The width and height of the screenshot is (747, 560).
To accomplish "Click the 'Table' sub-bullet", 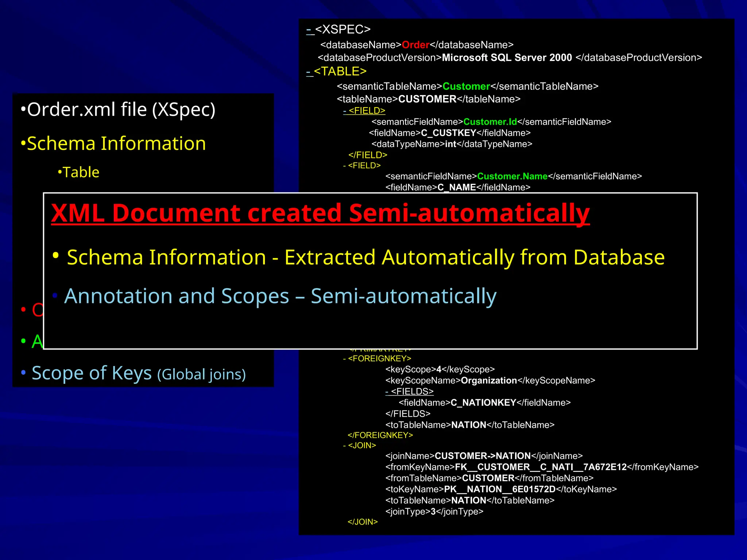I will (x=78, y=172).
